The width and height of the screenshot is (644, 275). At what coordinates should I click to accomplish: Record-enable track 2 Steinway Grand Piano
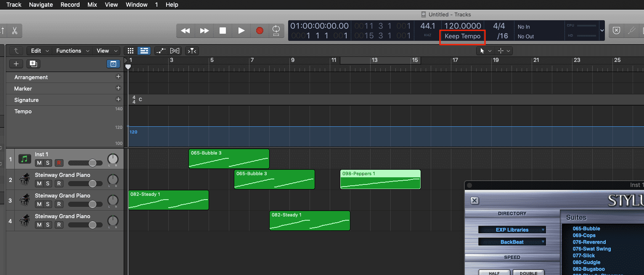[59, 184]
